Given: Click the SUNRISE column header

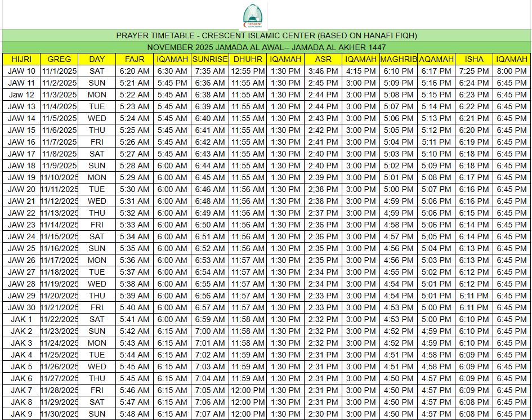Looking at the screenshot, I should tap(209, 59).
